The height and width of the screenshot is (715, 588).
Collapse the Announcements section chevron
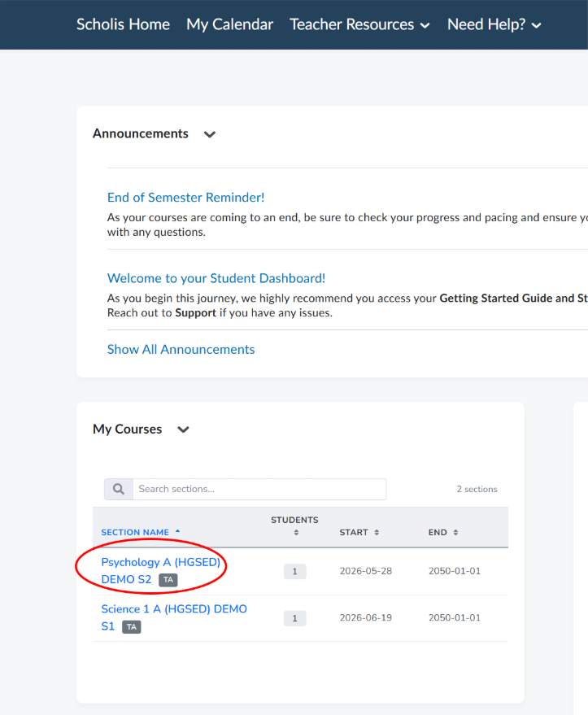[210, 134]
